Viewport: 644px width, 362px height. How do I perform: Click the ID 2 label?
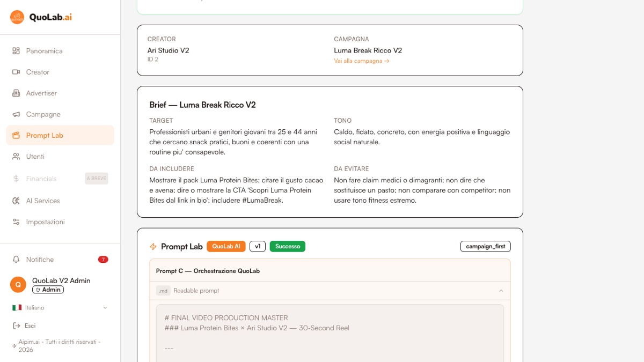click(153, 60)
